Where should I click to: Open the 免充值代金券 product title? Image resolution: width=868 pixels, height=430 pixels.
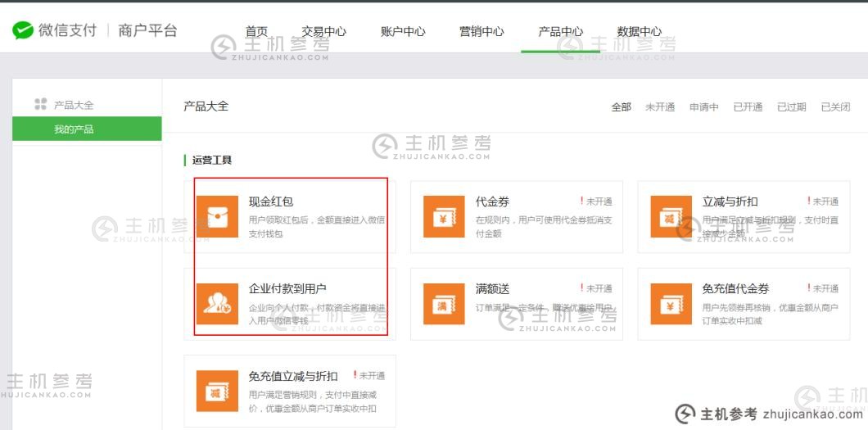(735, 289)
